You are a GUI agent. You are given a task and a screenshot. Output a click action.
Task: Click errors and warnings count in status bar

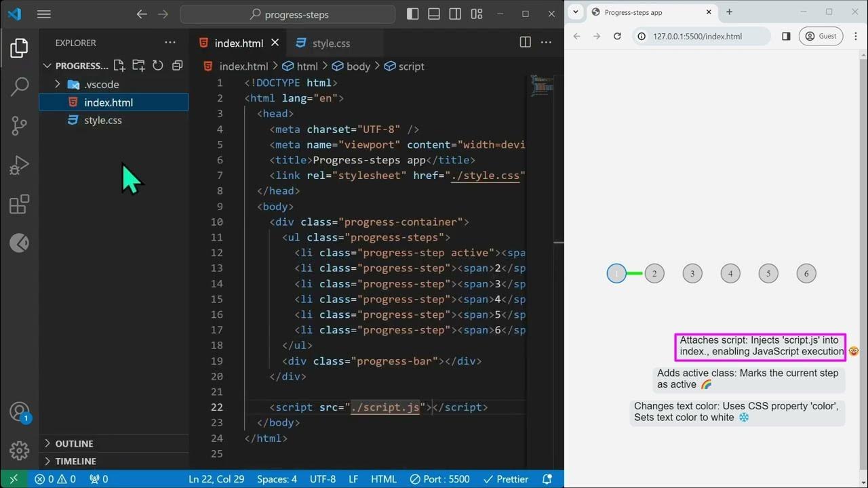(x=56, y=479)
